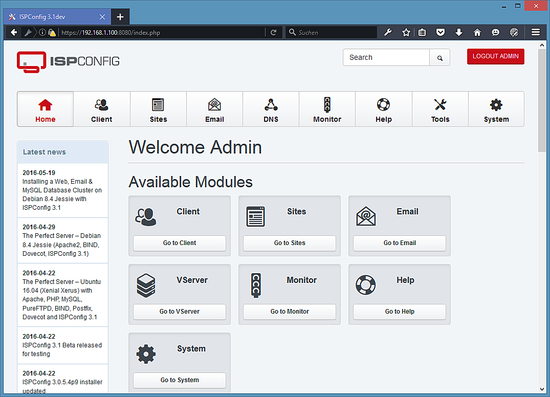Click the Sites module page icon
Image resolution: width=550 pixels, height=397 pixels.
[255, 217]
